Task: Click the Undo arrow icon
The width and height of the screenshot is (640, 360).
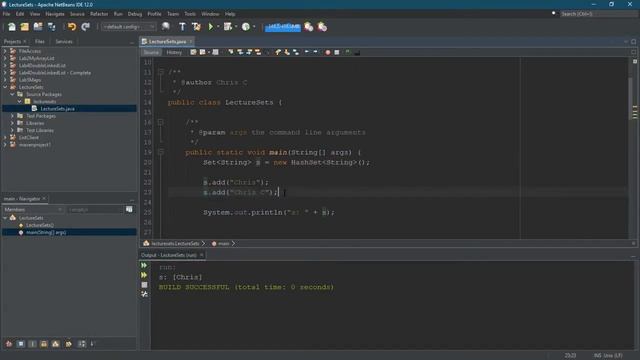Action: coord(72,27)
